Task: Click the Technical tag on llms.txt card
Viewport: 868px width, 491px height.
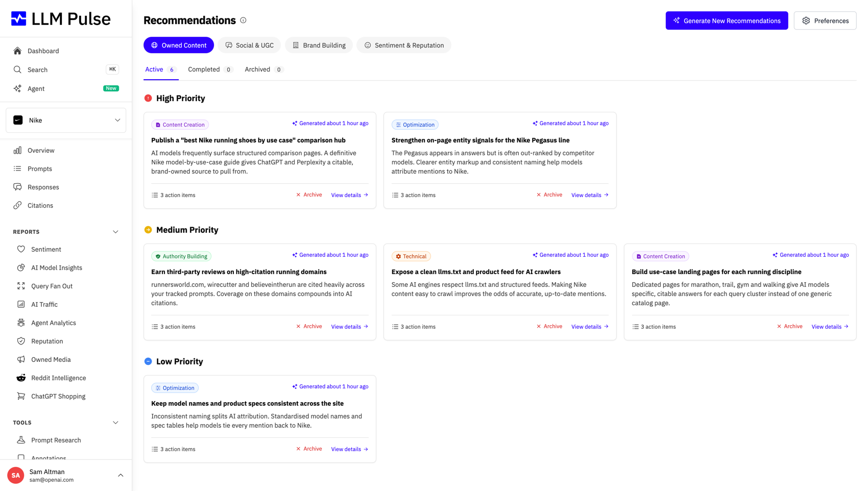Action: coord(411,257)
